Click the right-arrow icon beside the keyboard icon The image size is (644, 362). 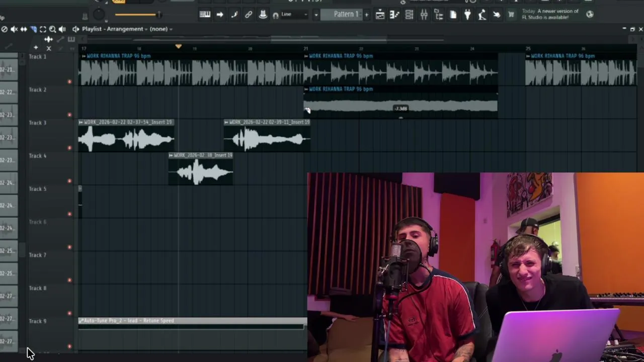pyautogui.click(x=220, y=15)
